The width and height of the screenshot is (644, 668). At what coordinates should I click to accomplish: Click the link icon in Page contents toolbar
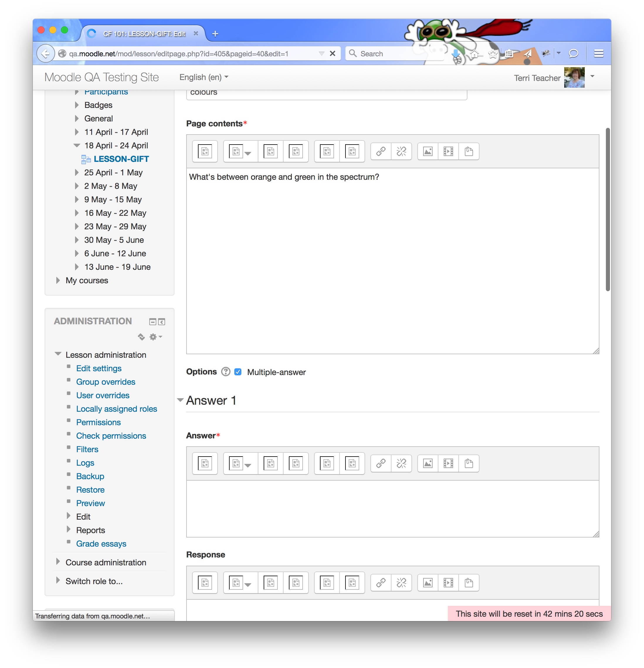click(x=380, y=151)
